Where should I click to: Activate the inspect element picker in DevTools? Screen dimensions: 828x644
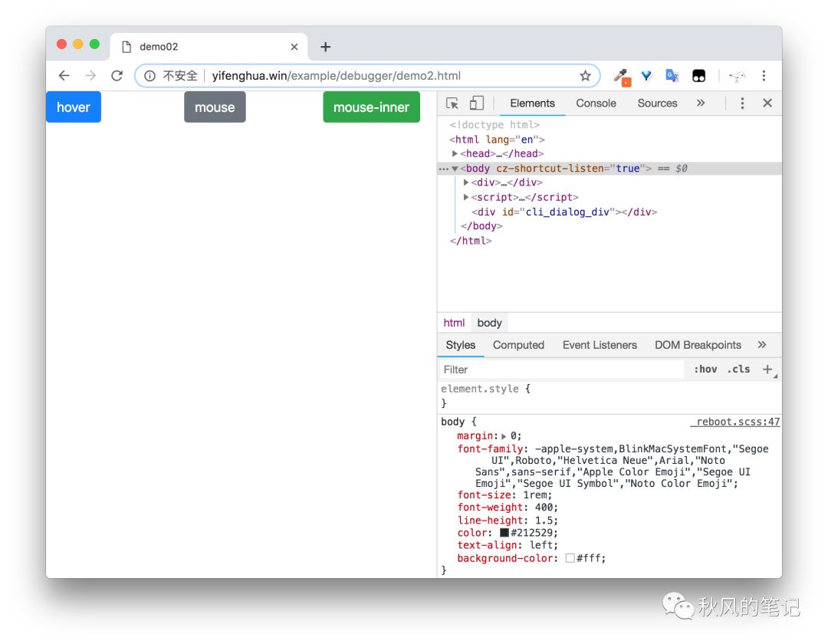pos(452,103)
